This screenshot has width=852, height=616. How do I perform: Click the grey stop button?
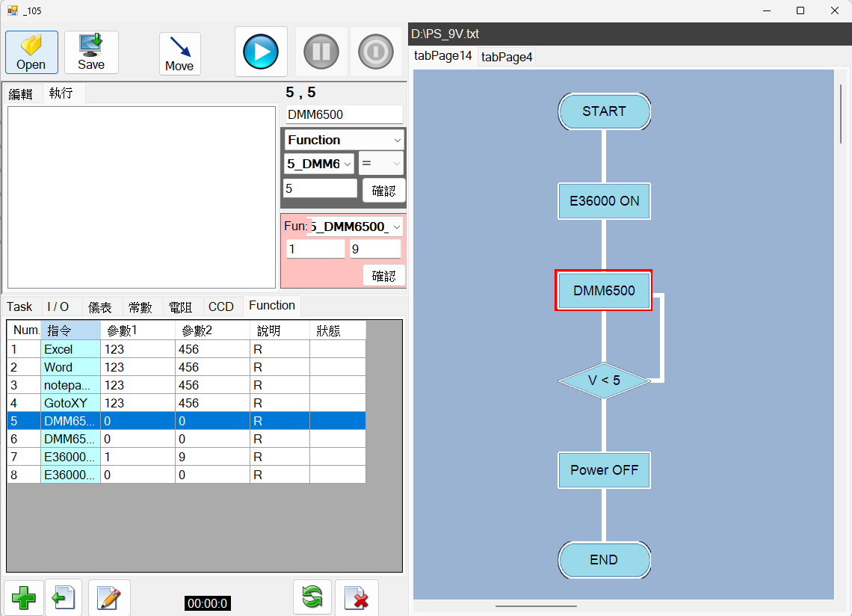pyautogui.click(x=375, y=52)
